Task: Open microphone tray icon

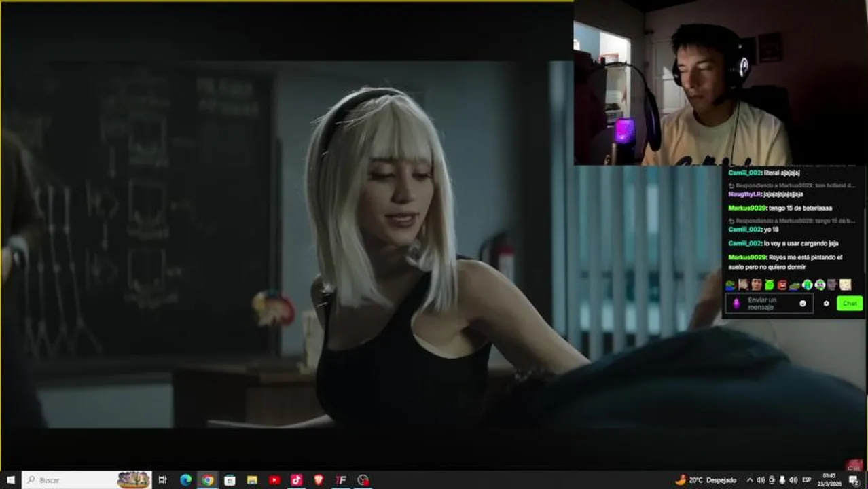Action: (x=782, y=480)
